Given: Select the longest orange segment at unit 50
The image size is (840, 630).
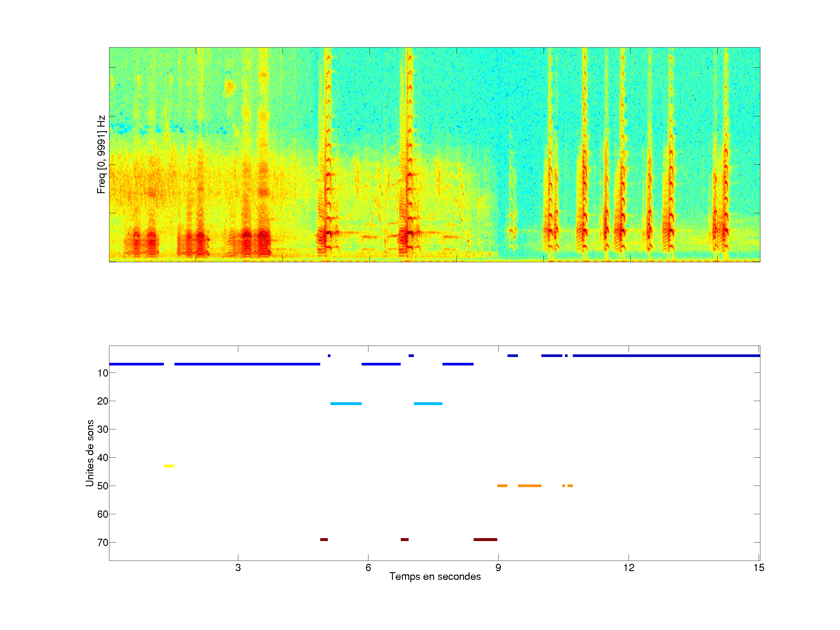Looking at the screenshot, I should point(529,486).
